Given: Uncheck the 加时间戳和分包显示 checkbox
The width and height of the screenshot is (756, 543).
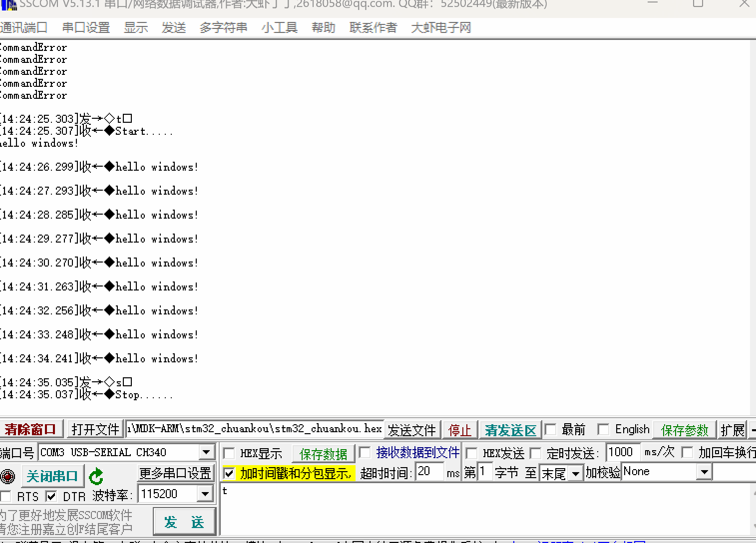Looking at the screenshot, I should point(229,473).
